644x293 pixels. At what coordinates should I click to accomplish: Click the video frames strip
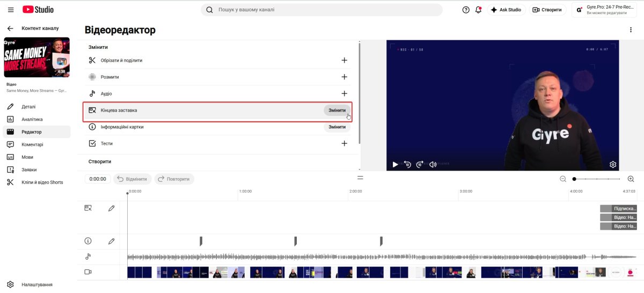pyautogui.click(x=382, y=272)
